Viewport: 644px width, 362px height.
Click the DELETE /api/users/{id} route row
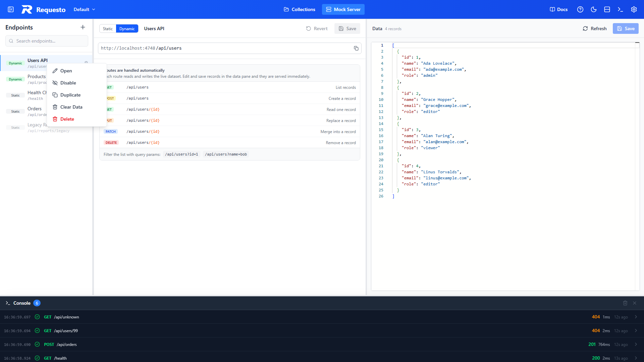coord(230,142)
